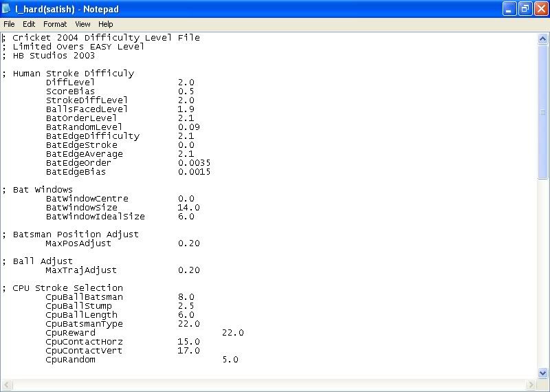Click the BallsFacedLevel value 1.9
This screenshot has height=392, width=550.
pyautogui.click(x=186, y=109)
